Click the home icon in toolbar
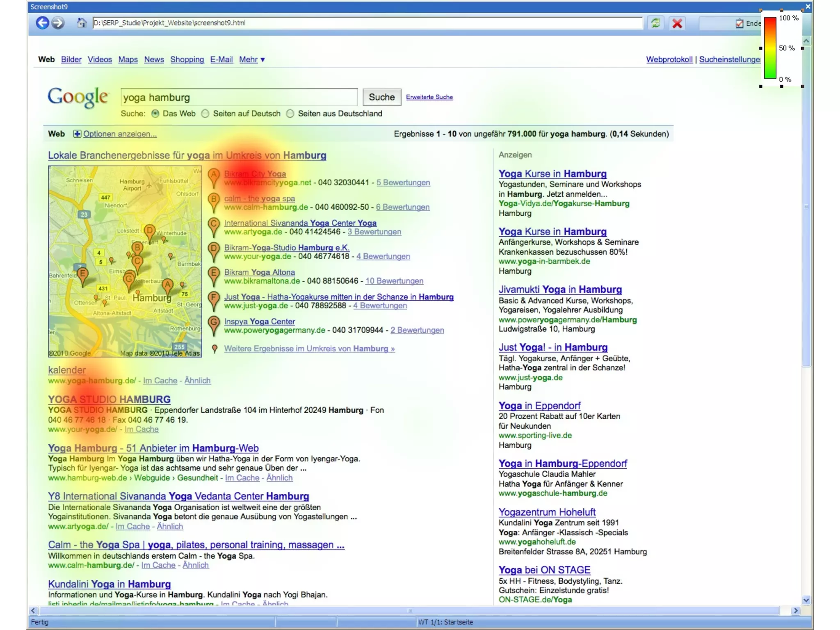The image size is (840, 630). coord(82,23)
